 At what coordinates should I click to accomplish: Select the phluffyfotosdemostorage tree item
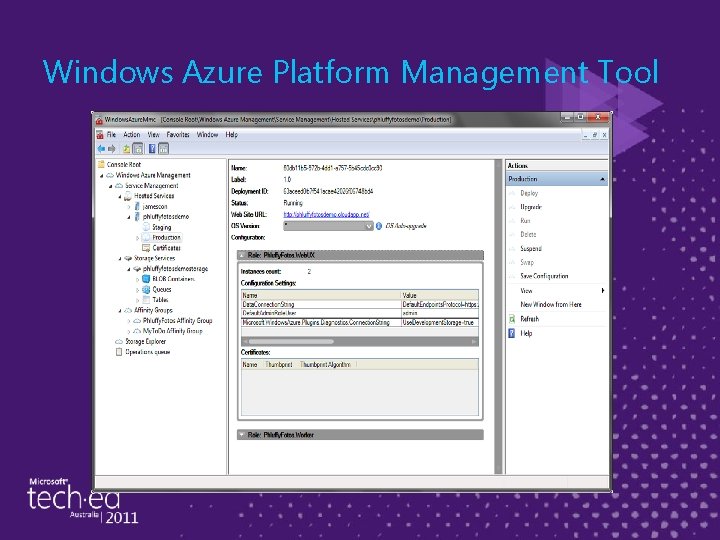[175, 269]
